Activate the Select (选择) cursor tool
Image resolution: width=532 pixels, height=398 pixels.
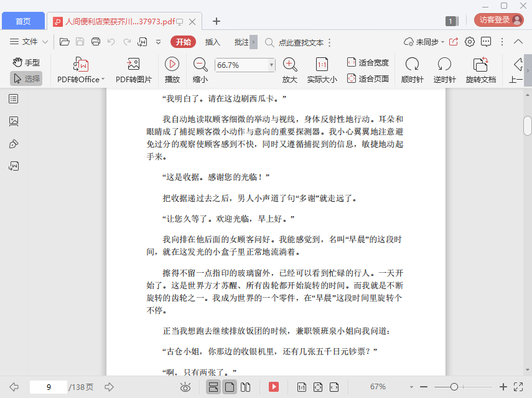[26, 78]
